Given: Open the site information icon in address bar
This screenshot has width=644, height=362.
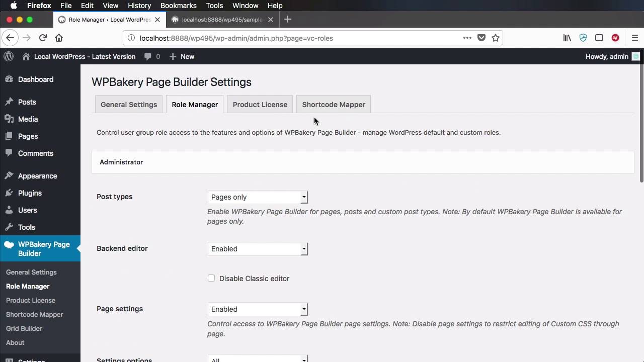Looking at the screenshot, I should tap(131, 38).
